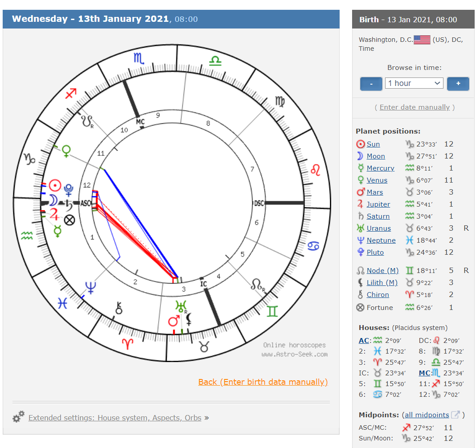Click the ASC/MC midpoint value 27°52'
This screenshot has width=476, height=448.
point(424,428)
